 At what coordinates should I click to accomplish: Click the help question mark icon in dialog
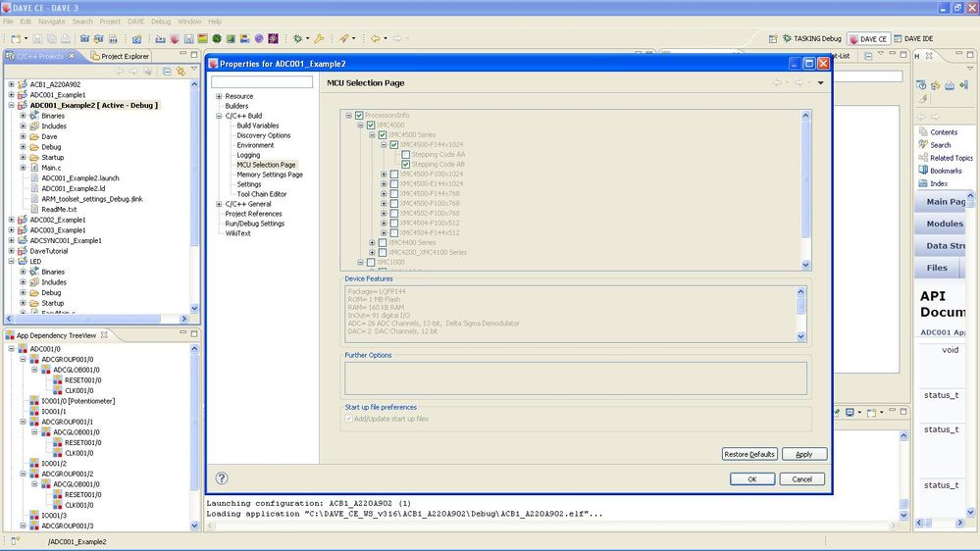[x=222, y=477]
